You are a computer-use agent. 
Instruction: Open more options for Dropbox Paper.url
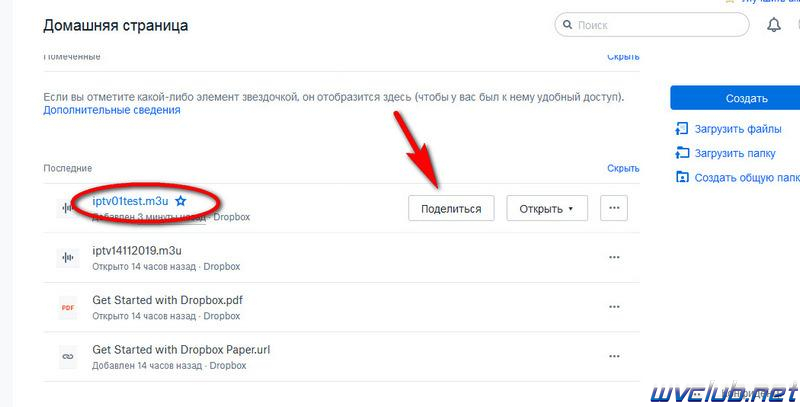point(614,356)
